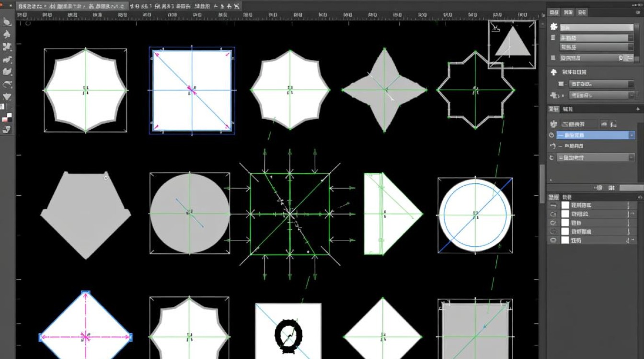Select the white right-pointing triangle shape
The image size is (644, 359).
pyautogui.click(x=393, y=214)
